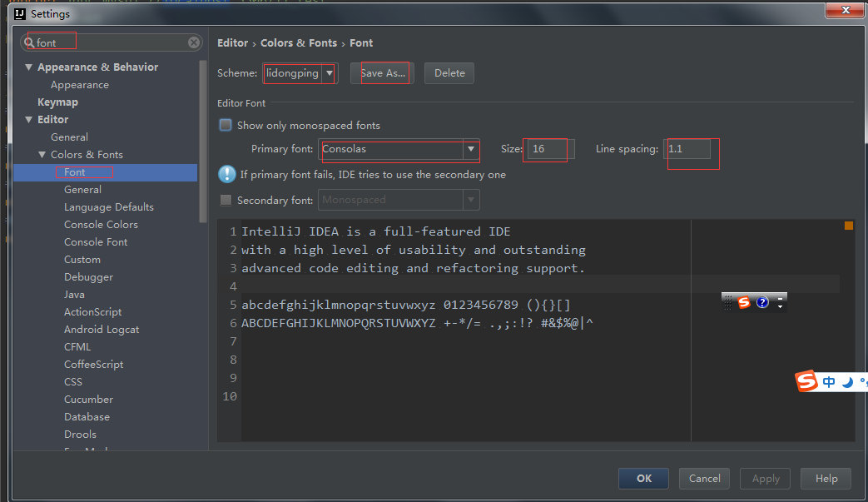This screenshot has width=868, height=502.
Task: Confirm with the OK button
Action: pyautogui.click(x=643, y=478)
